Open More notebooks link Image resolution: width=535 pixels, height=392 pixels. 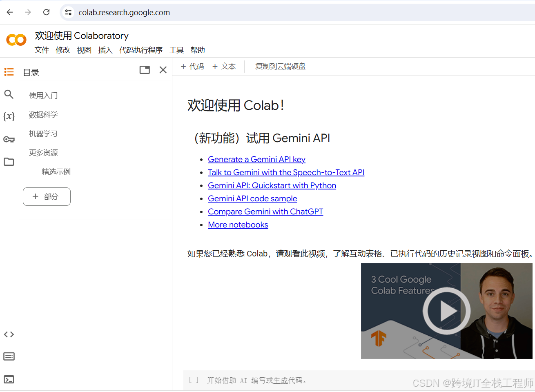(238, 225)
